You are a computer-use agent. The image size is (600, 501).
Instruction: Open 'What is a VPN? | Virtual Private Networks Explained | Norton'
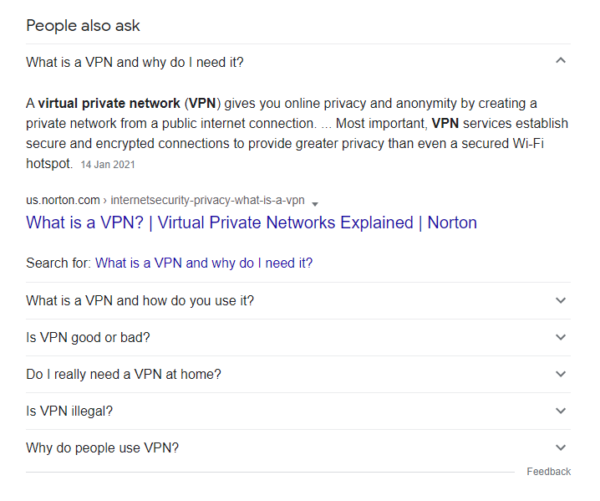pos(251,222)
